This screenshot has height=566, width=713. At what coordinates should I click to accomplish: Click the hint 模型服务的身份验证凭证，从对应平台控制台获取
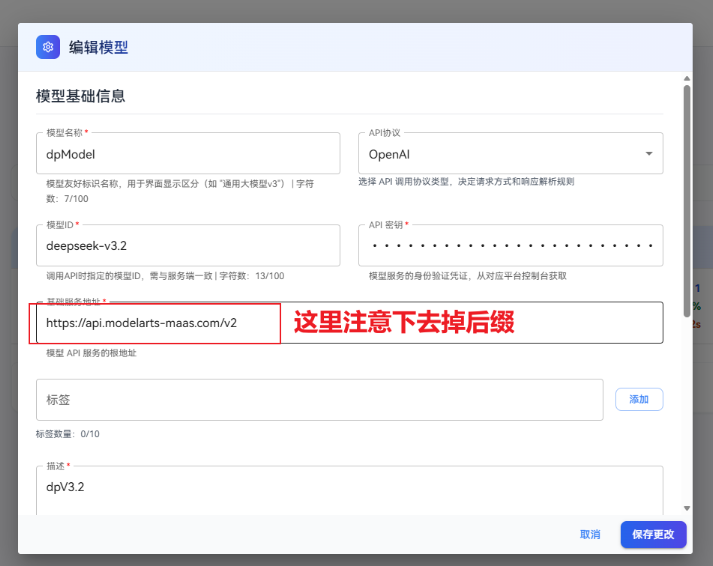click(467, 276)
